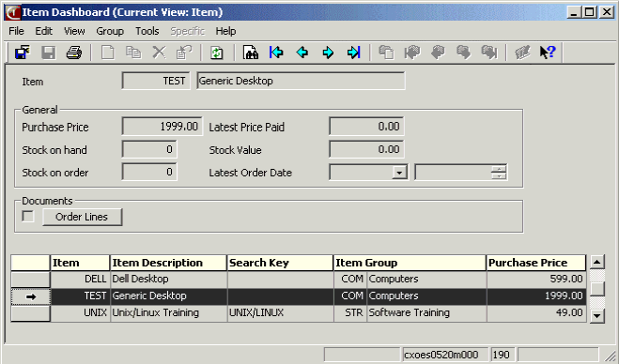619x364 pixels.
Task: Click the 599.00 purchase price cell
Action: tap(536, 279)
